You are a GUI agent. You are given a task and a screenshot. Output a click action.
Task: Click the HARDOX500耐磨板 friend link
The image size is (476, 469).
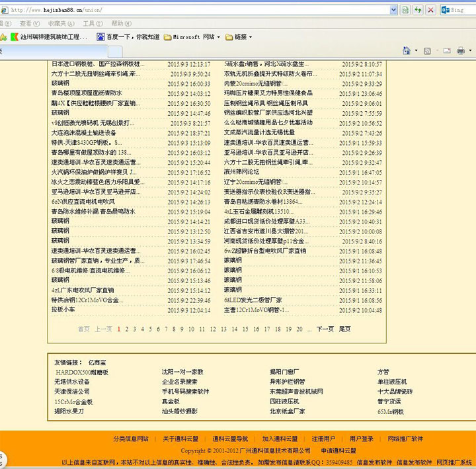(x=81, y=372)
